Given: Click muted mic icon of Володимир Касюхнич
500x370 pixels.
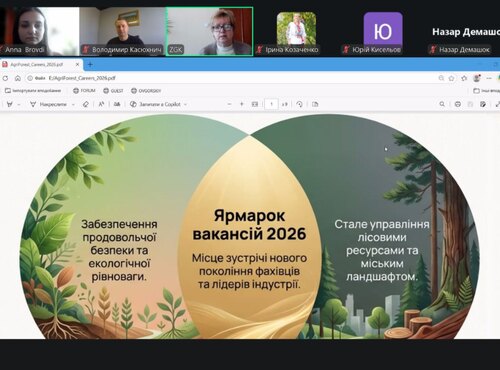Looking at the screenshot, I should [x=86, y=50].
